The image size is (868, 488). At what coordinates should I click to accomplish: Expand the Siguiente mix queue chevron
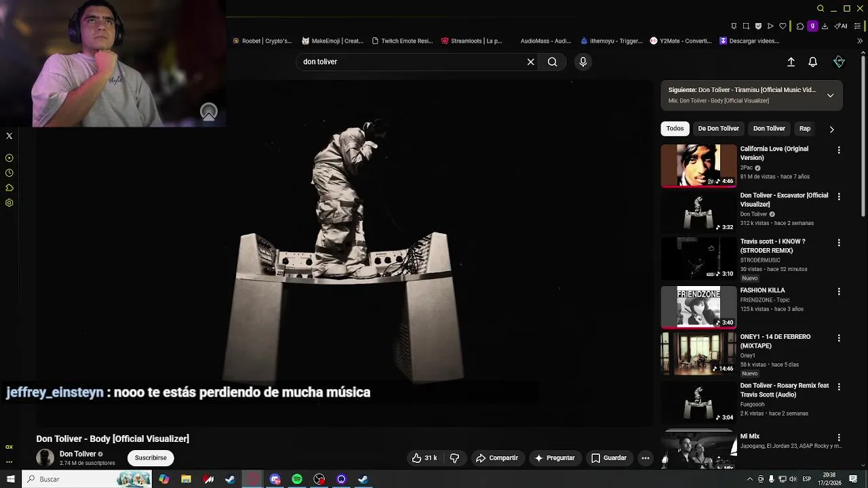(x=830, y=96)
